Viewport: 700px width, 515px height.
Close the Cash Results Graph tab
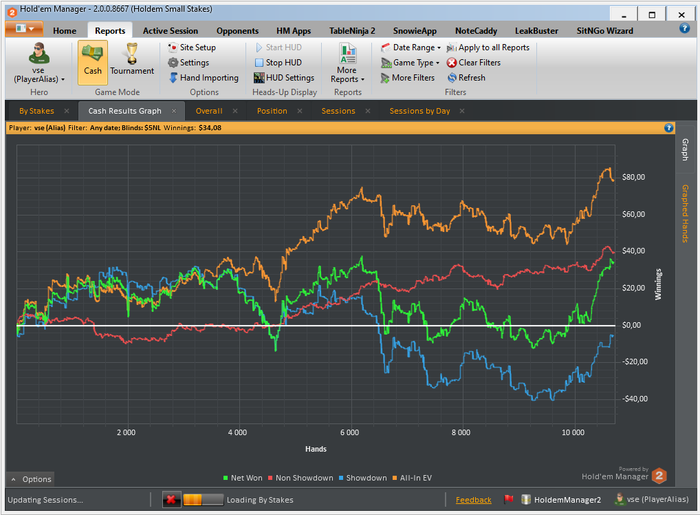(x=174, y=111)
